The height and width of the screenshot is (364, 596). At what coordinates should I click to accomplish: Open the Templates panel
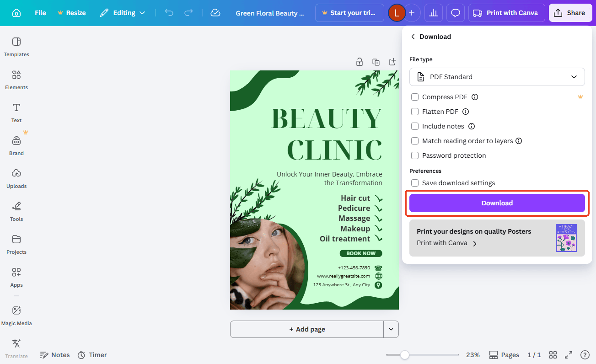[16, 47]
